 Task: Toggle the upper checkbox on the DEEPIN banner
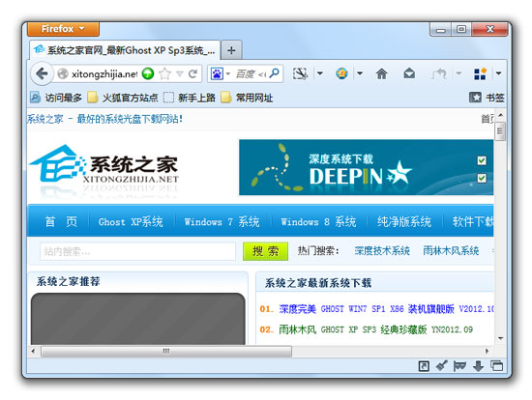(482, 160)
